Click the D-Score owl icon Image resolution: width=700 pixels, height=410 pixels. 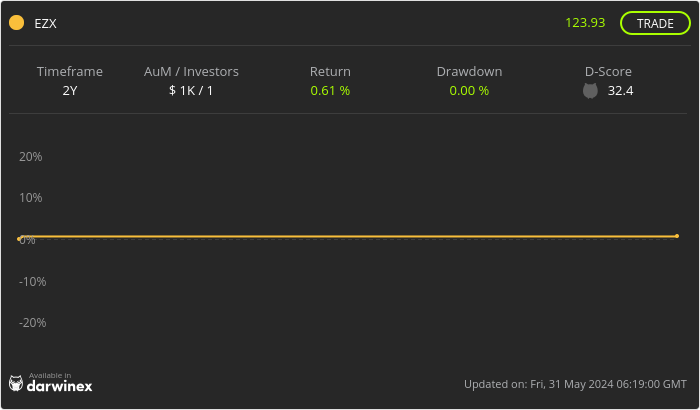coord(590,91)
